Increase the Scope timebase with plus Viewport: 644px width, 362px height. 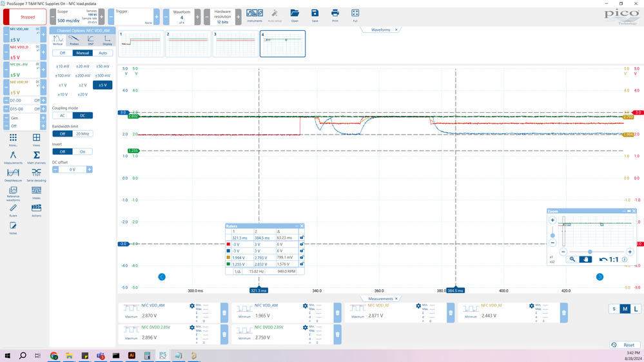click(101, 17)
